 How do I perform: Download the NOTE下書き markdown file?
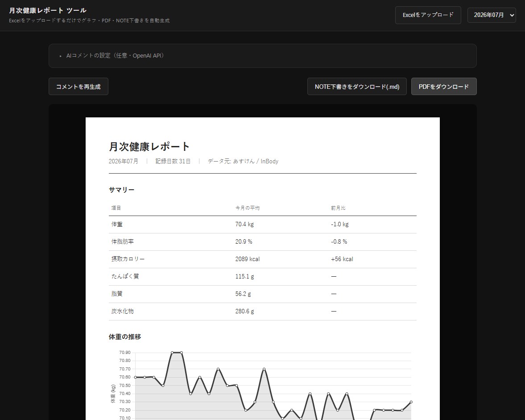coord(357,87)
